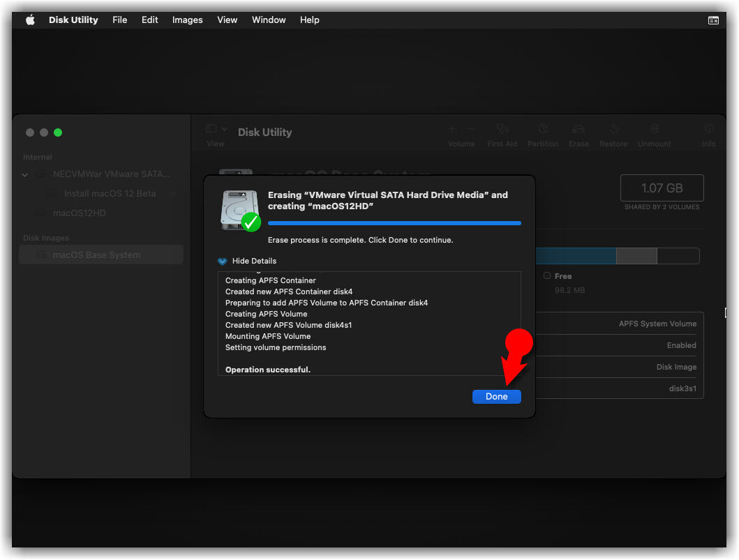Image resolution: width=739 pixels, height=560 pixels.
Task: Open the Window menu
Action: [x=269, y=20]
